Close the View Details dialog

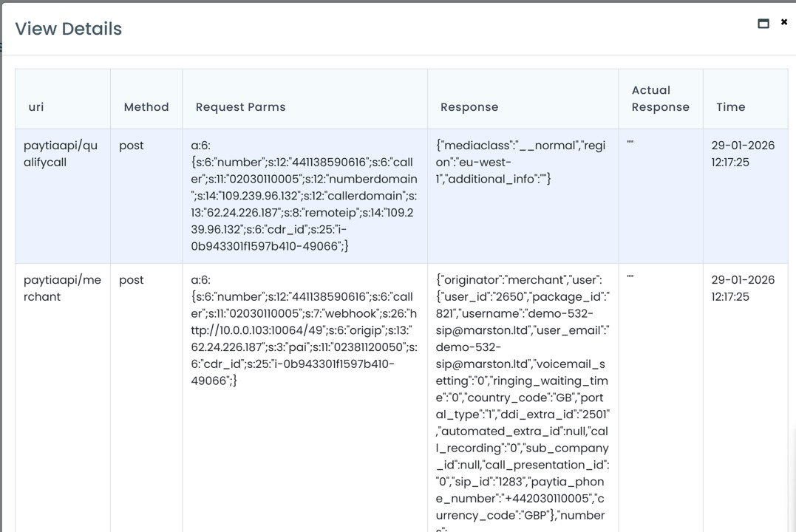point(784,22)
